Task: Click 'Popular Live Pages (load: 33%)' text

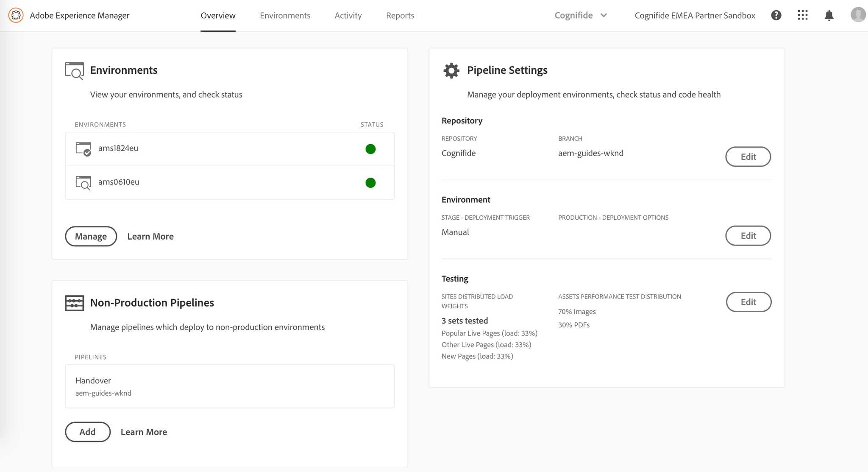Action: coord(490,333)
